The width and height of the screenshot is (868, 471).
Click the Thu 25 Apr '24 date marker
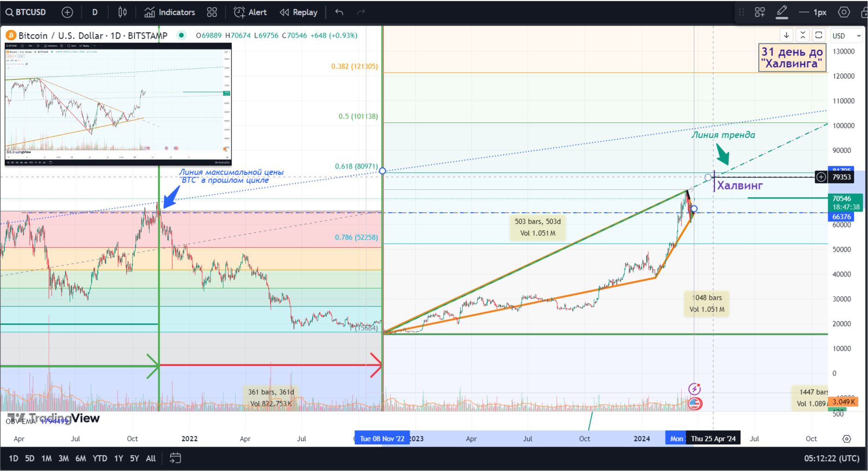click(713, 439)
